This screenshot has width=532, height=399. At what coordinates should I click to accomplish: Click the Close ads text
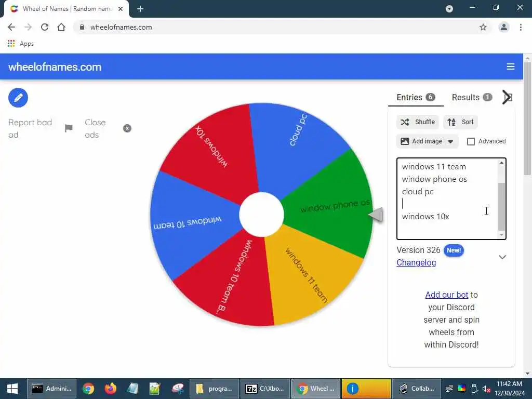click(x=95, y=129)
